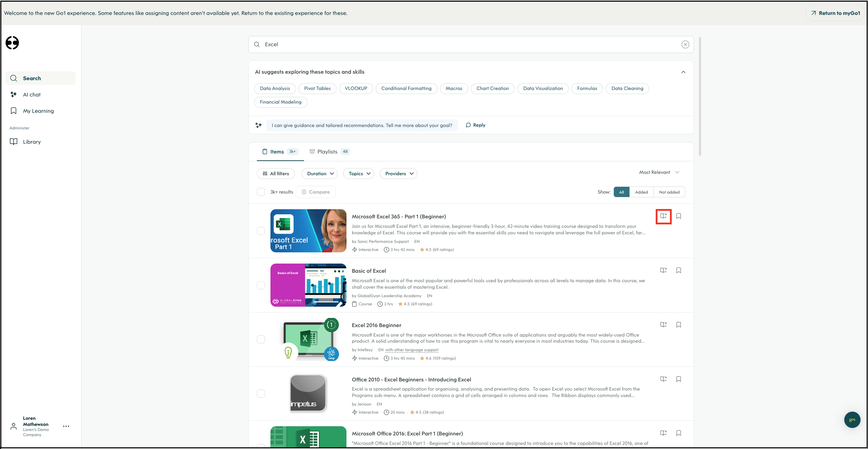This screenshot has height=449, width=868.
Task: Select Conditional Formatting topic chip
Action: [x=406, y=89]
